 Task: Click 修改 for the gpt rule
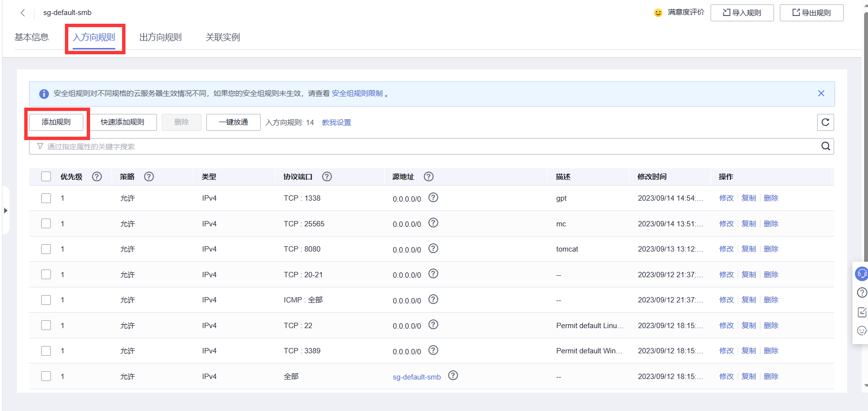click(727, 198)
